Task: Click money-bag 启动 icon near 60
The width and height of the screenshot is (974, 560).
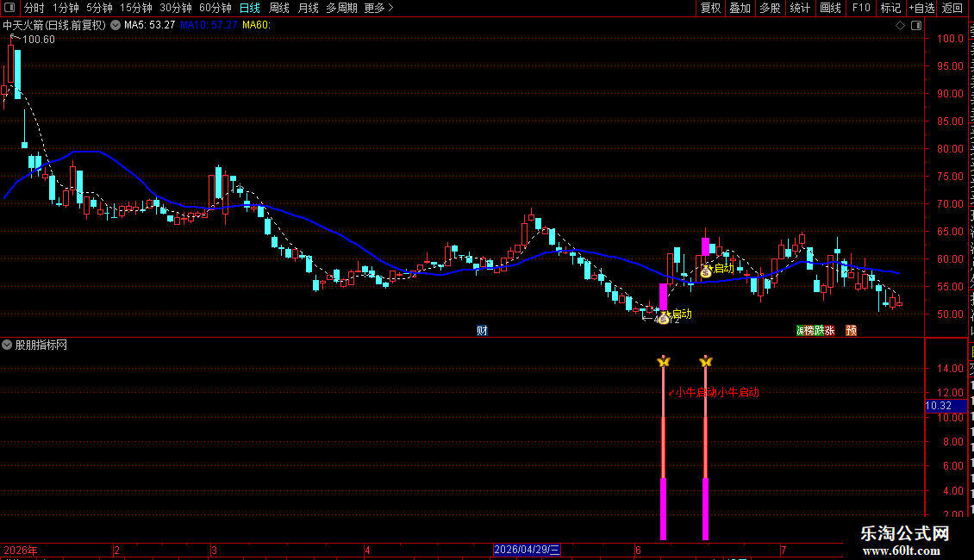Action: [706, 271]
